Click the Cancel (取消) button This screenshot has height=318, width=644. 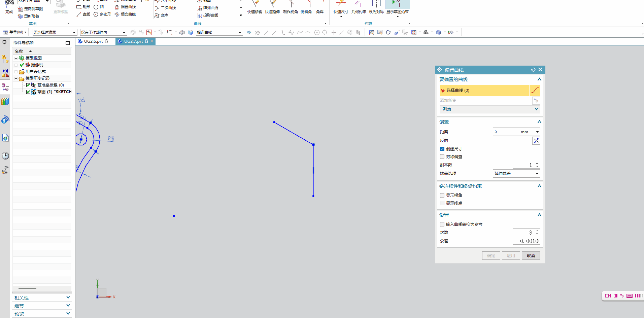531,255
